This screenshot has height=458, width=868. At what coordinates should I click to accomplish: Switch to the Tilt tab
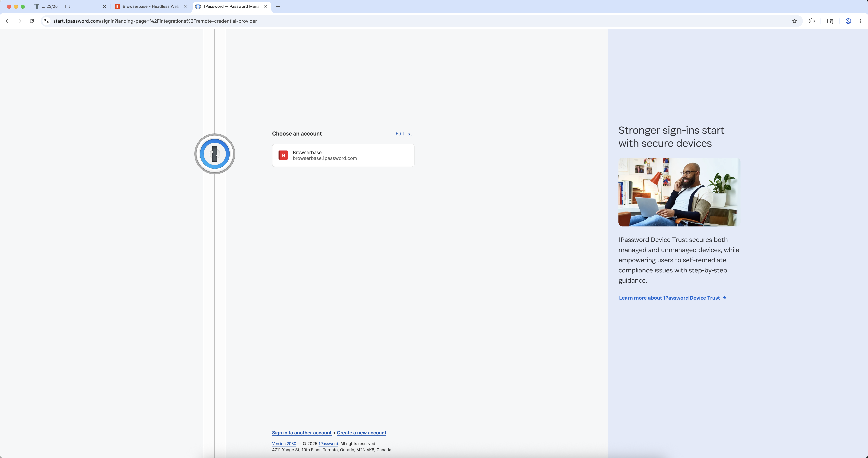(67, 6)
